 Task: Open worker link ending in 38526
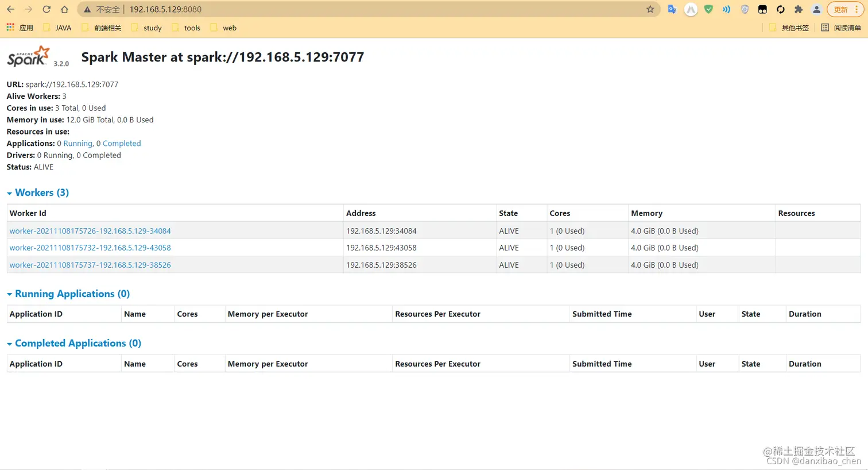90,265
